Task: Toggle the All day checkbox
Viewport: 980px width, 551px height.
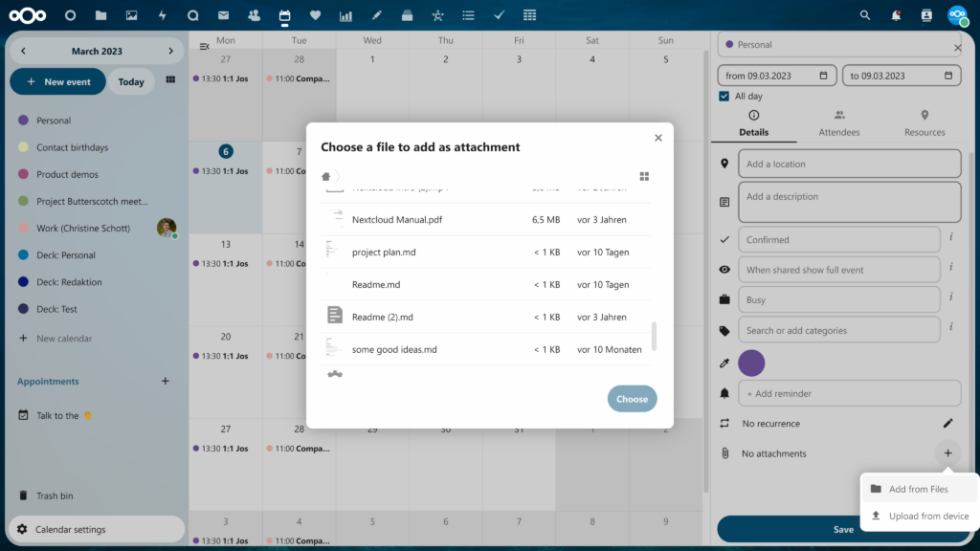Action: click(724, 96)
